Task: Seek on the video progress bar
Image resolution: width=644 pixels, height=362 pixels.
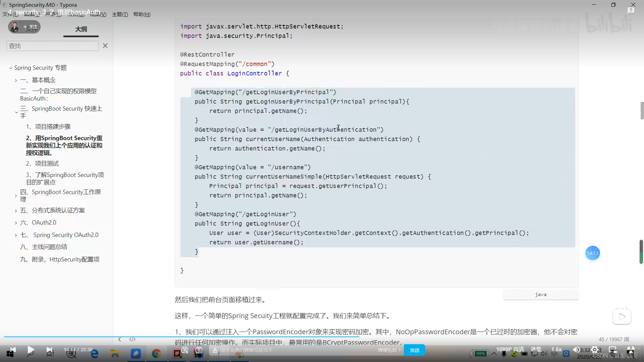Action: 322,337
